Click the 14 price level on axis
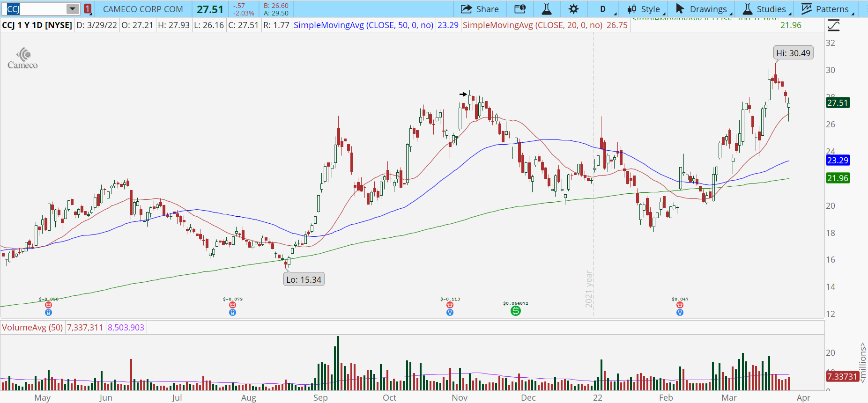Viewport: 868px width, 403px height. pyautogui.click(x=831, y=287)
